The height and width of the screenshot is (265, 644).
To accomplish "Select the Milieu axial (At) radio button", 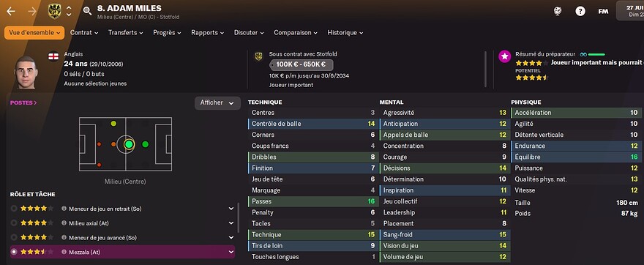I will tap(14, 223).
